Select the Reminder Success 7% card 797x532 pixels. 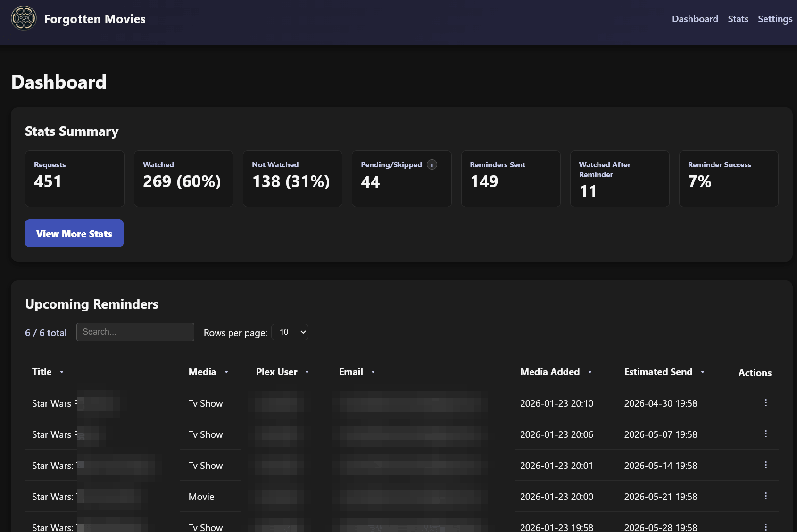point(729,179)
